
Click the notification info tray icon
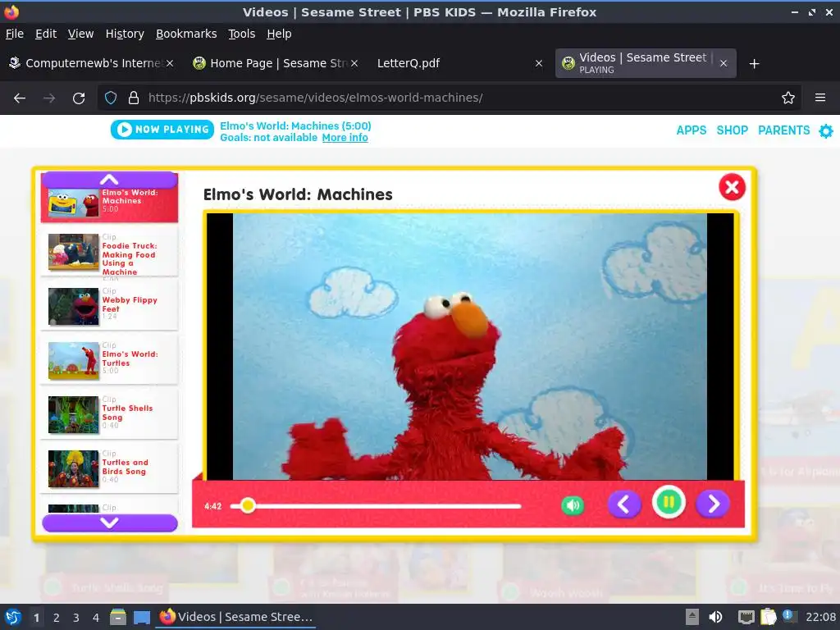click(x=788, y=616)
